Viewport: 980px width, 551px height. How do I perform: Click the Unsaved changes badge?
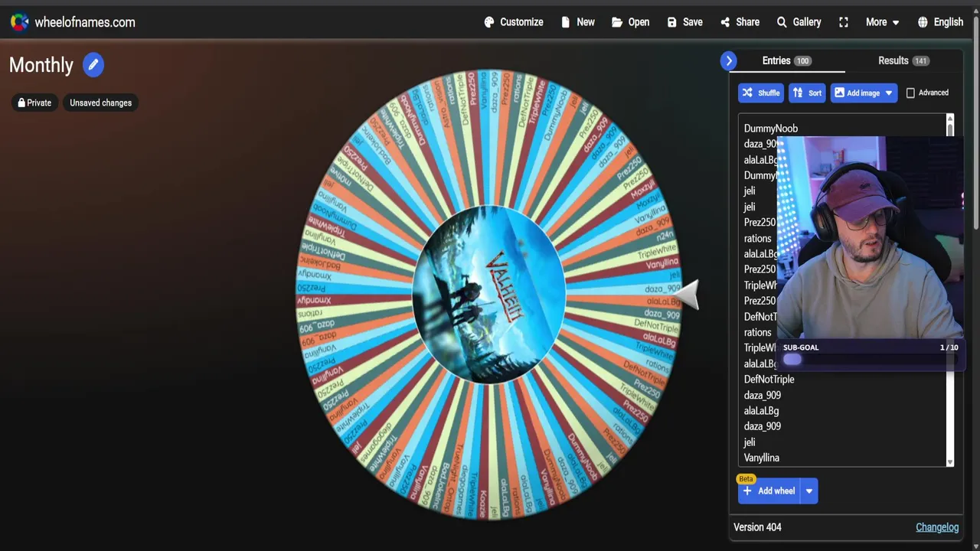[x=100, y=103]
